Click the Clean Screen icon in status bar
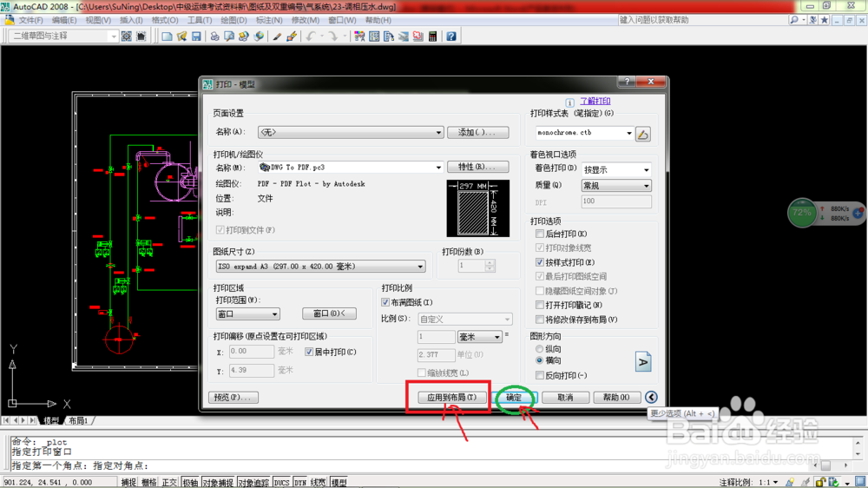This screenshot has height=488, width=868. 860,482
